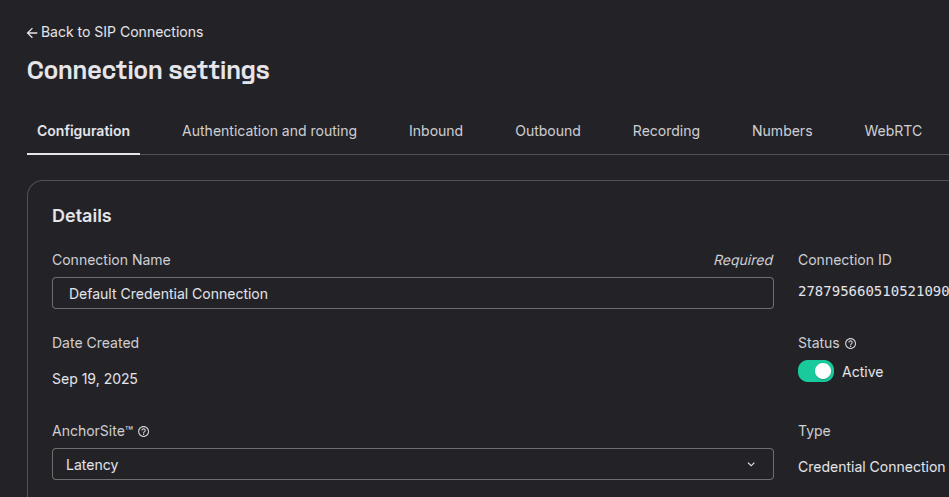Open the Outbound tab
This screenshot has height=497, width=949.
(548, 131)
